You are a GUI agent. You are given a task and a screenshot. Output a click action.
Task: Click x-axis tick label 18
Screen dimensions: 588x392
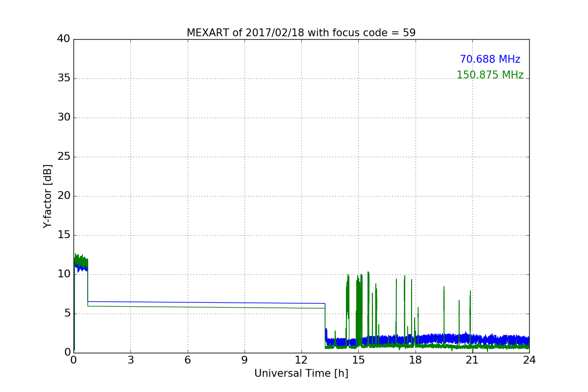point(415,360)
